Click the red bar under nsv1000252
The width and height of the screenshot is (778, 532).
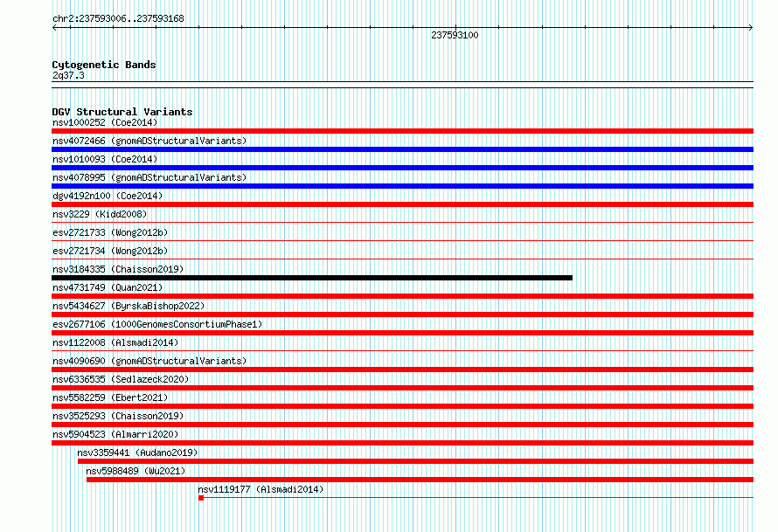pos(402,131)
